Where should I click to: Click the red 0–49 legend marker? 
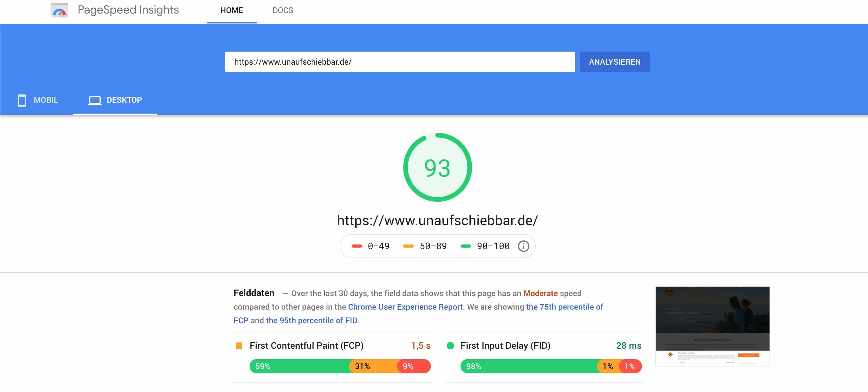[356, 246]
